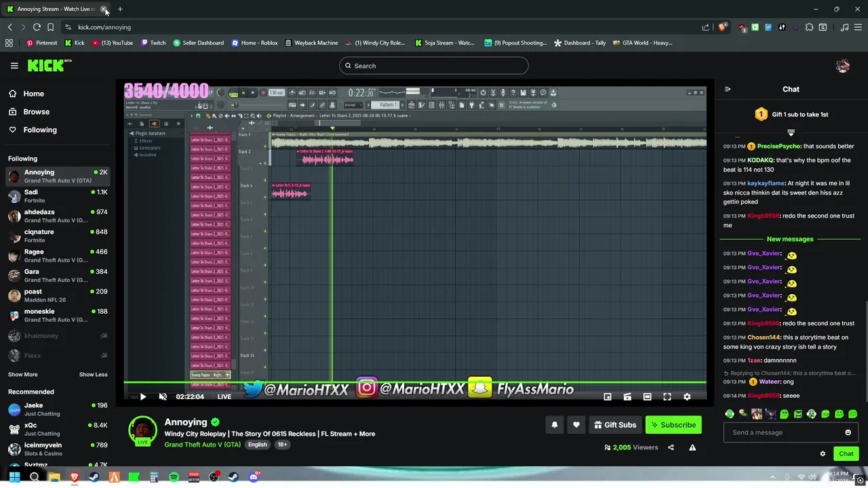The image size is (868, 488).
Task: Open File Explorer from the taskbar
Action: 54,477
